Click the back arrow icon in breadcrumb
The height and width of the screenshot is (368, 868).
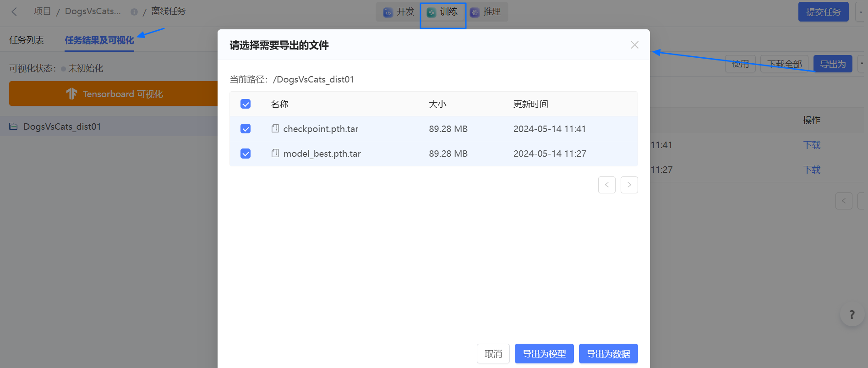tap(14, 12)
